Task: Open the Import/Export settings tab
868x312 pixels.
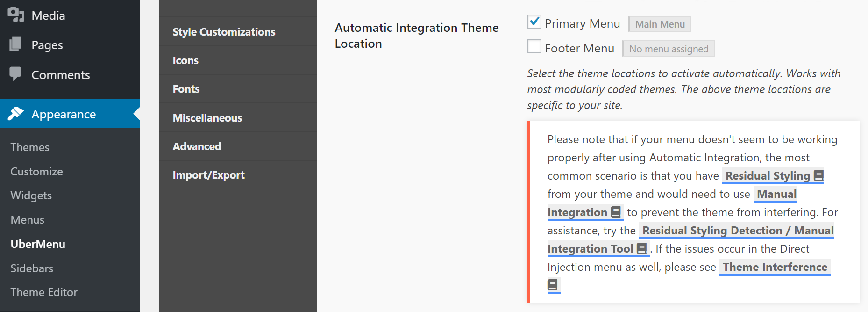Action: (208, 174)
